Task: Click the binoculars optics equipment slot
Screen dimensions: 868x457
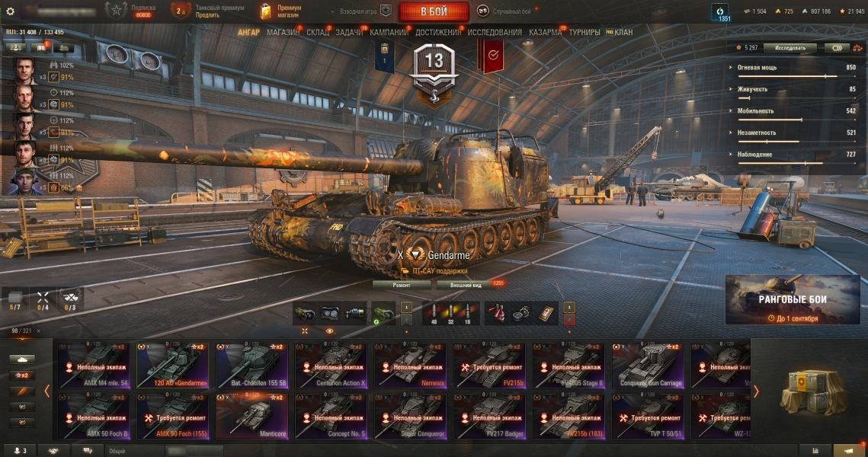Action: tap(330, 313)
